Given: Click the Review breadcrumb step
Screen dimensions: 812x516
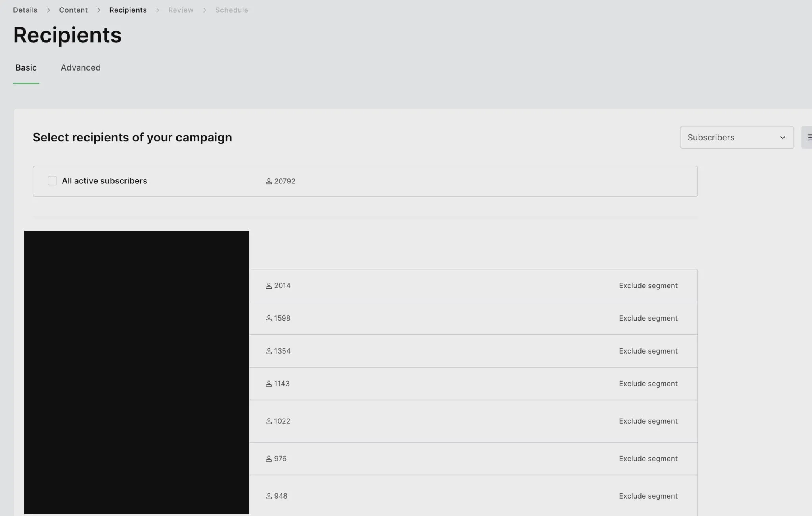Looking at the screenshot, I should tap(180, 10).
